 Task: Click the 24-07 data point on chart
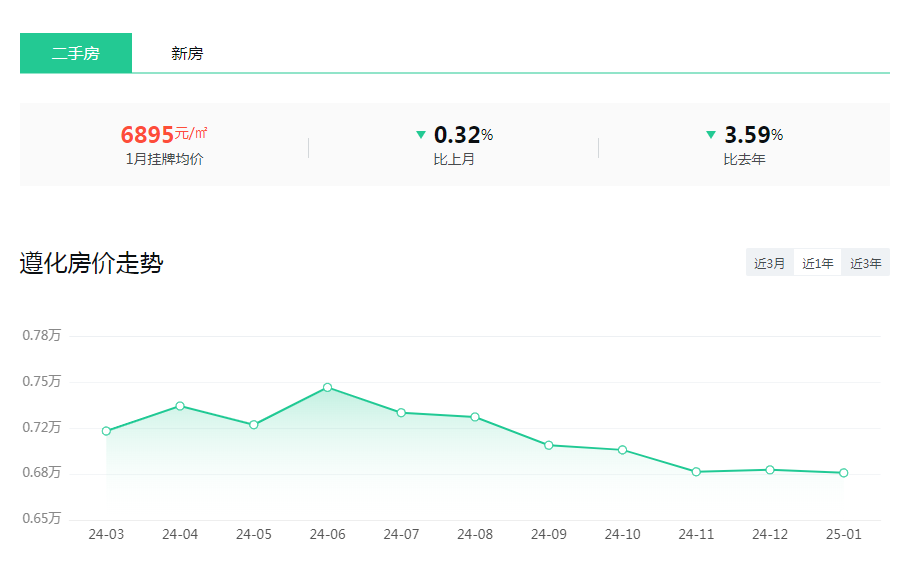click(401, 413)
